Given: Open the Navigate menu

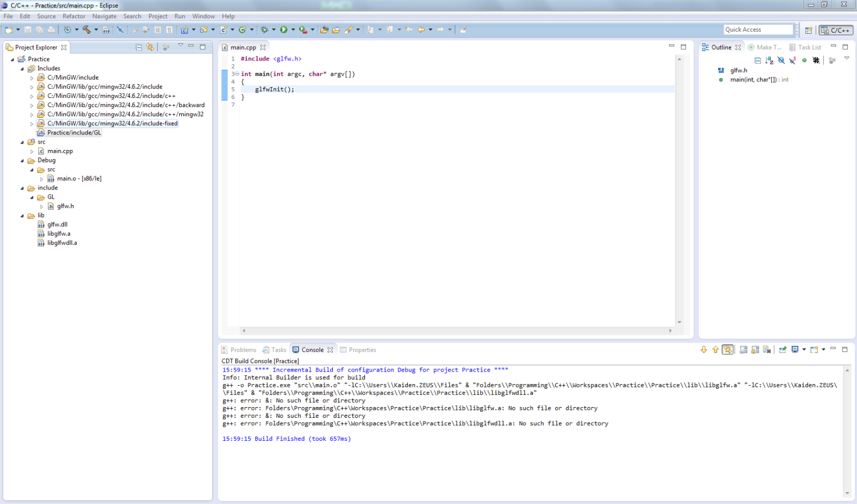Looking at the screenshot, I should click(104, 16).
